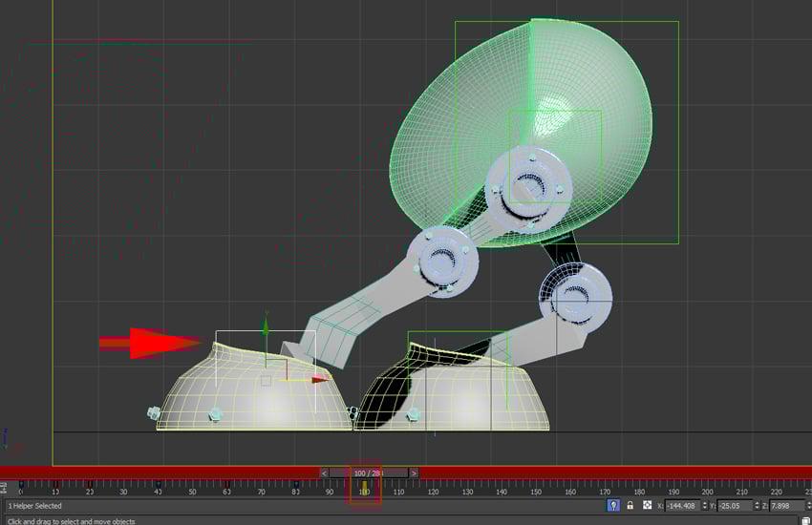Toggle the Selection Lock padlock icon
812x525 pixels.
tap(630, 505)
